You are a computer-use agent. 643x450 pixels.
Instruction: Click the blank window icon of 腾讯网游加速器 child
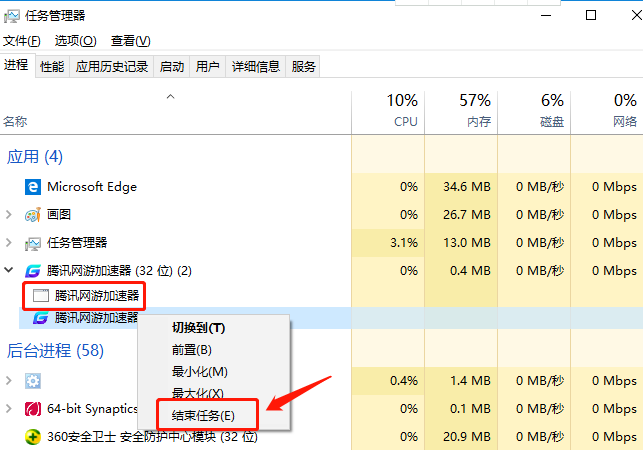41,295
